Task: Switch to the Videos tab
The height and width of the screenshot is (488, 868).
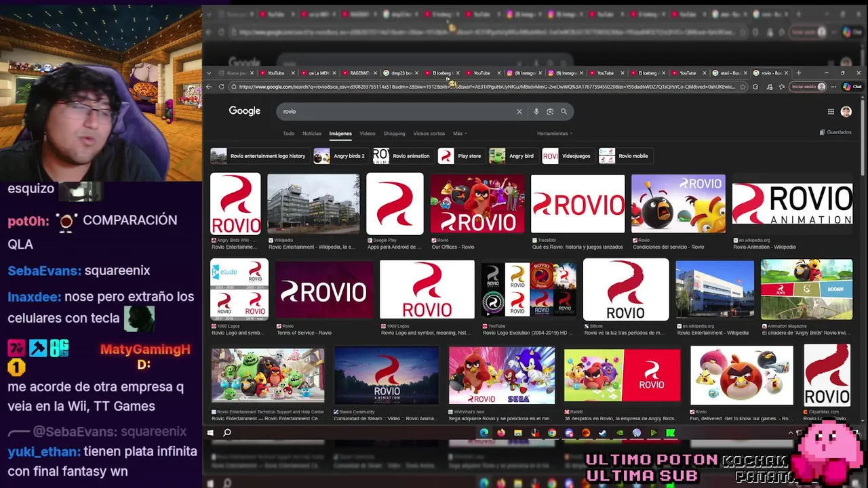Action: point(368,134)
